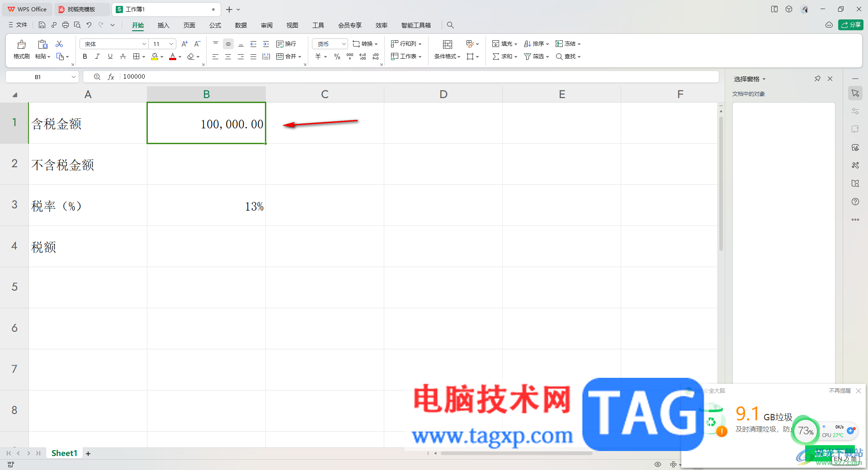Click the Find (查找) magnifier button
The width and height of the screenshot is (868, 470).
(568, 56)
